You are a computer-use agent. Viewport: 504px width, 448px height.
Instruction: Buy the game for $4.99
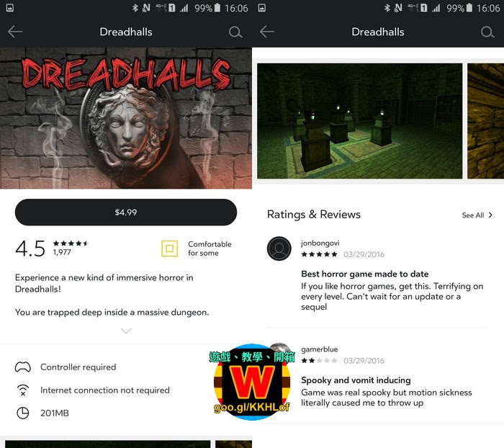tap(126, 212)
